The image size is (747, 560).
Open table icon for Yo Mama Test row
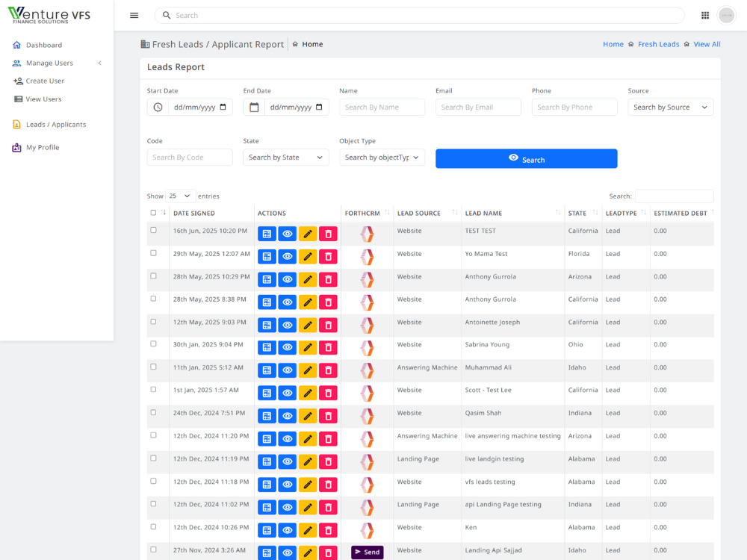[x=267, y=257]
